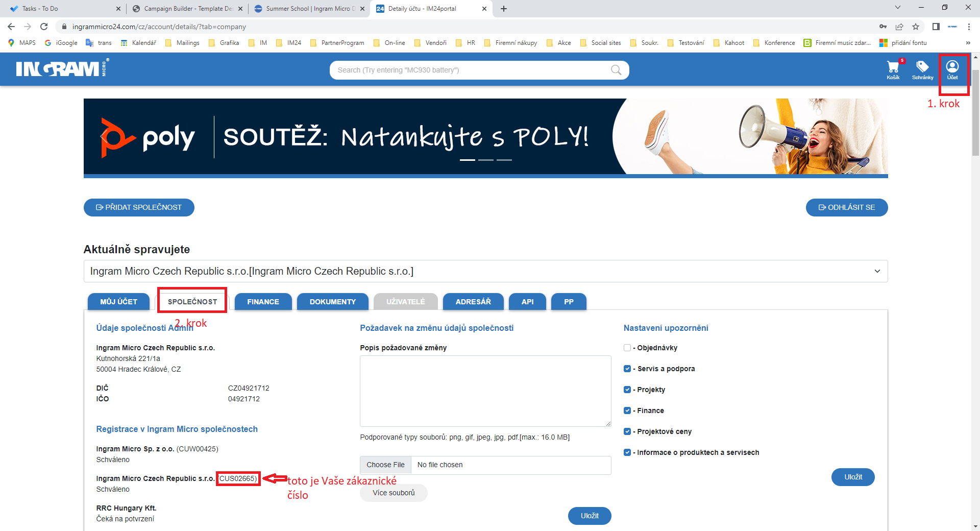Click the page vertical scrollbar thumb
Image resolution: width=980 pixels, height=531 pixels.
(x=975, y=112)
